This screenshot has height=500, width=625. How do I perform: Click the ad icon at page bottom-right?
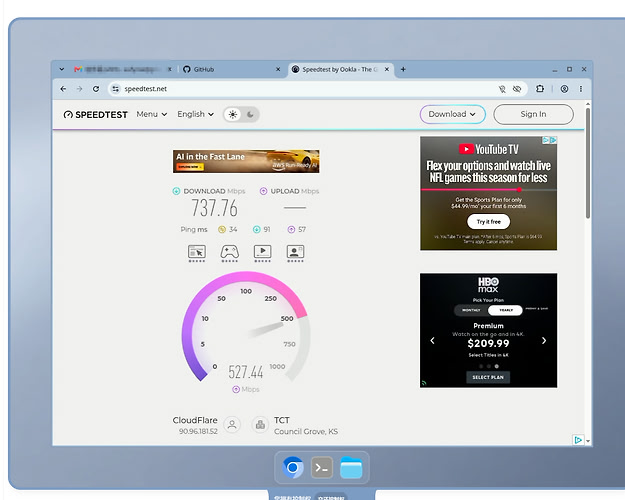point(578,440)
